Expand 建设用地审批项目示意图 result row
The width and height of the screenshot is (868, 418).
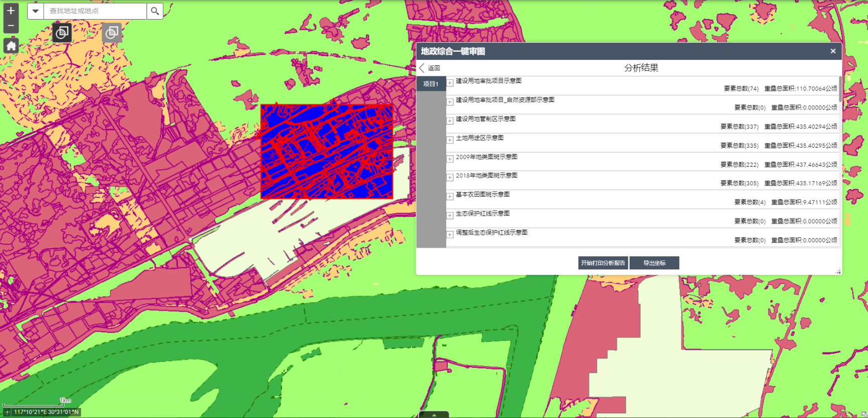point(450,83)
